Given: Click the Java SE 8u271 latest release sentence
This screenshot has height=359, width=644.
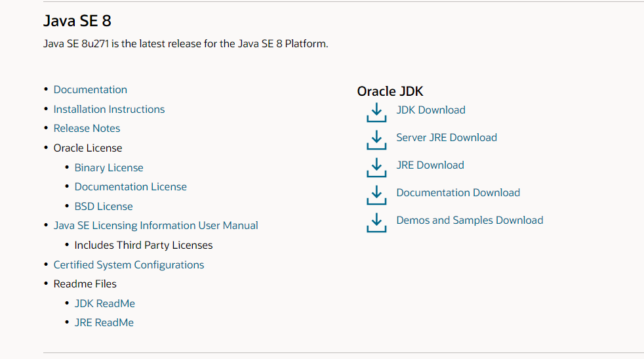Looking at the screenshot, I should (186, 43).
